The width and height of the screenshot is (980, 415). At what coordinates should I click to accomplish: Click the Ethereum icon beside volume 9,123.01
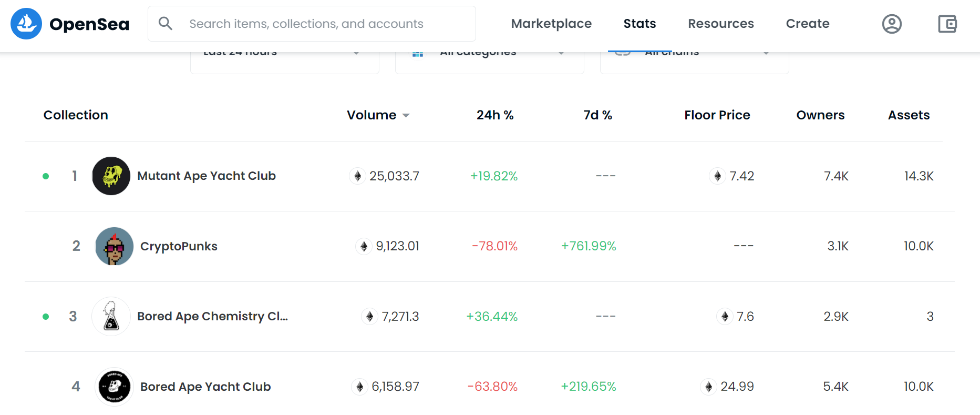[364, 246]
